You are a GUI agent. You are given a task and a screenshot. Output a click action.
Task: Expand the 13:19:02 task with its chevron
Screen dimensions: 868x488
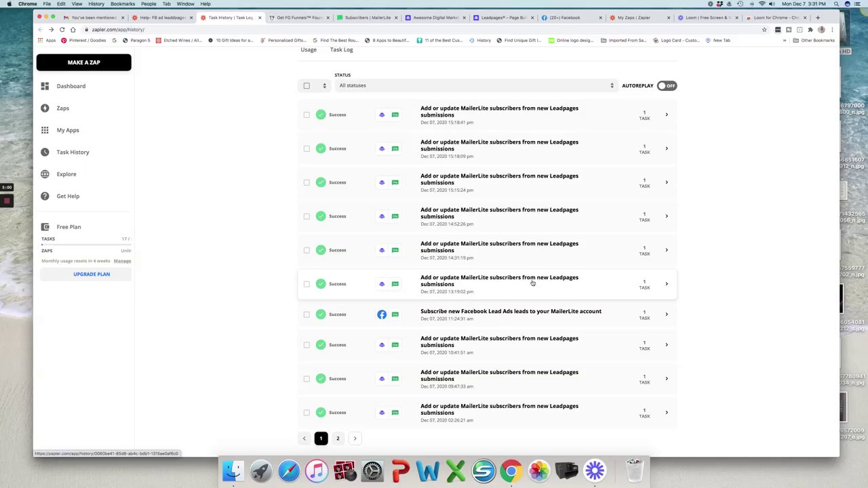point(667,284)
